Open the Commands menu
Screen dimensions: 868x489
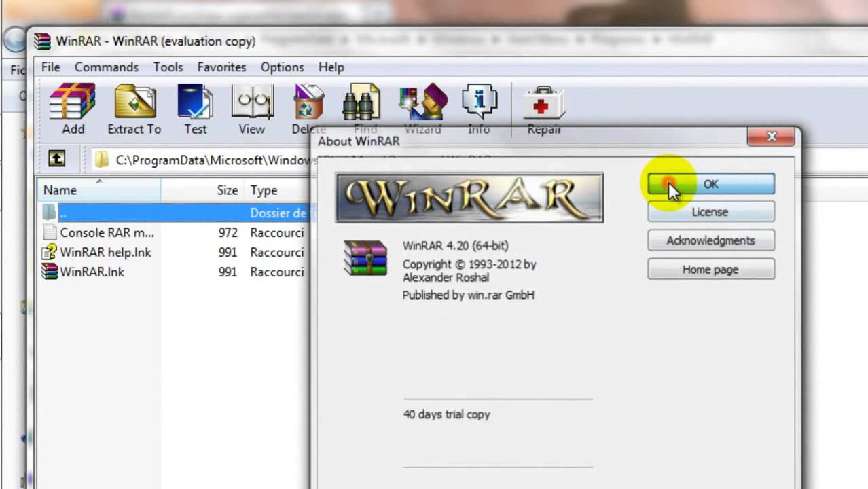tap(107, 67)
